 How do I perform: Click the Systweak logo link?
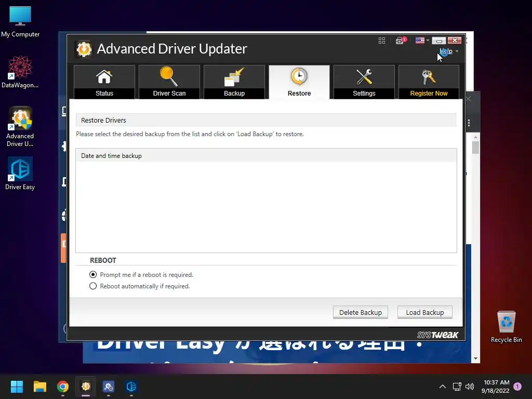click(437, 335)
